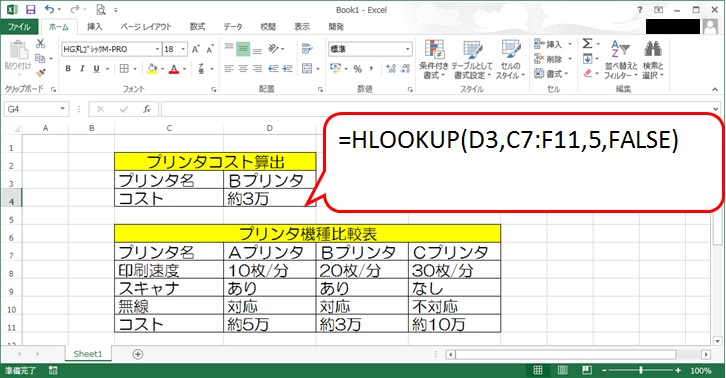Click the percent style icon
This screenshot has height=378, width=726.
pos(357,69)
